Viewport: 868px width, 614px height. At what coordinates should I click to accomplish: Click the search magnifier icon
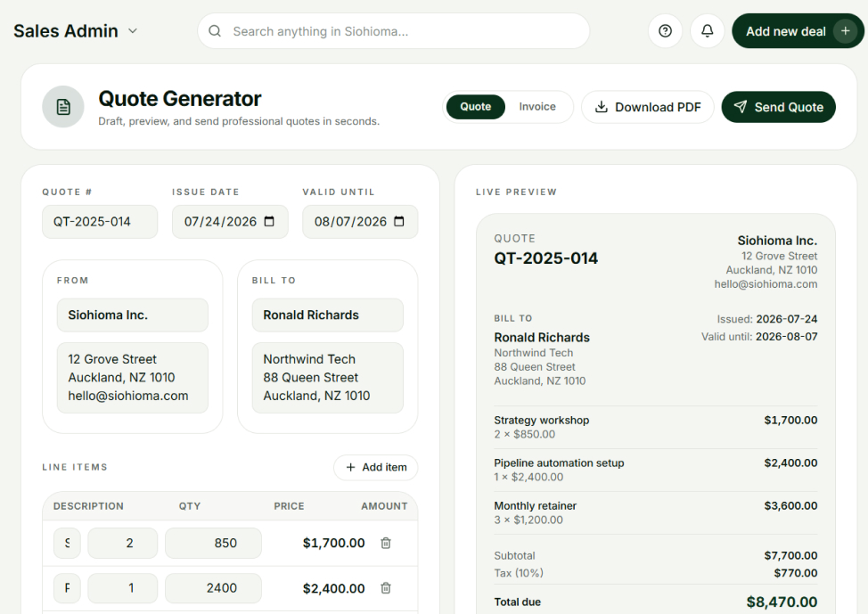click(x=215, y=31)
